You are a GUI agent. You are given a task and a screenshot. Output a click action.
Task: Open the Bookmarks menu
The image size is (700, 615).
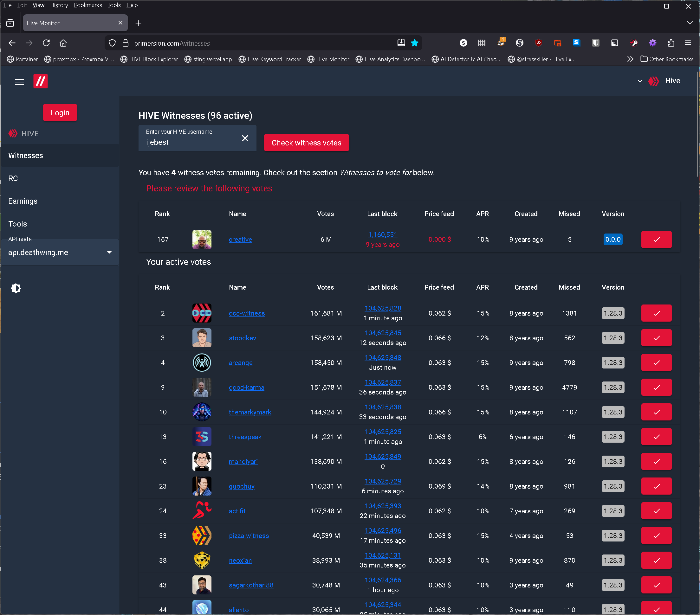(x=88, y=5)
